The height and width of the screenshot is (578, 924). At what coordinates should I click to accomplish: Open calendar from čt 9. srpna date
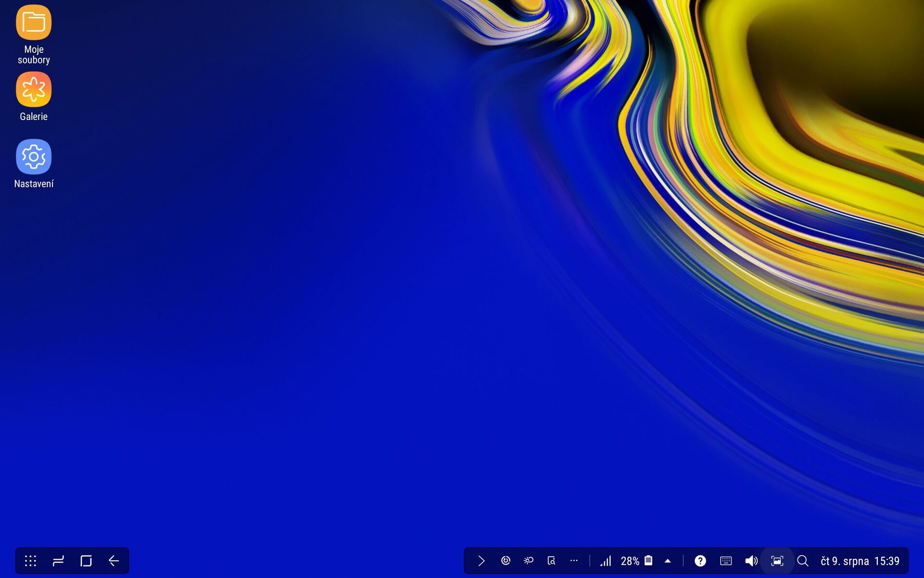point(845,561)
